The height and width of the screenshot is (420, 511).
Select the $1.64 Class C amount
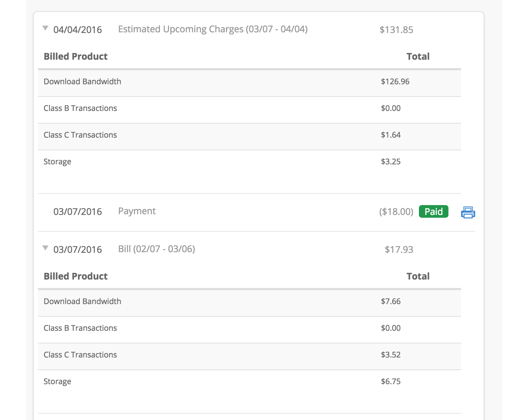[391, 135]
